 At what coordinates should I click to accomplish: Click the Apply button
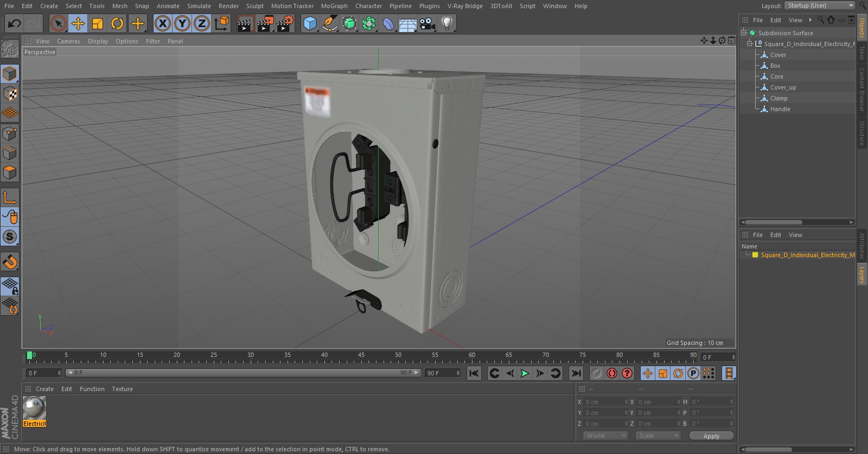pyautogui.click(x=711, y=436)
